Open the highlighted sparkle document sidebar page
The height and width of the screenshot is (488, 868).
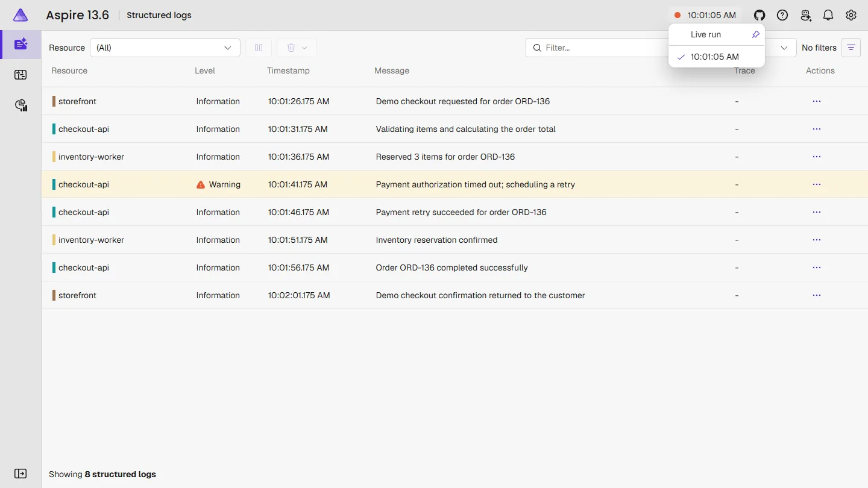[20, 44]
